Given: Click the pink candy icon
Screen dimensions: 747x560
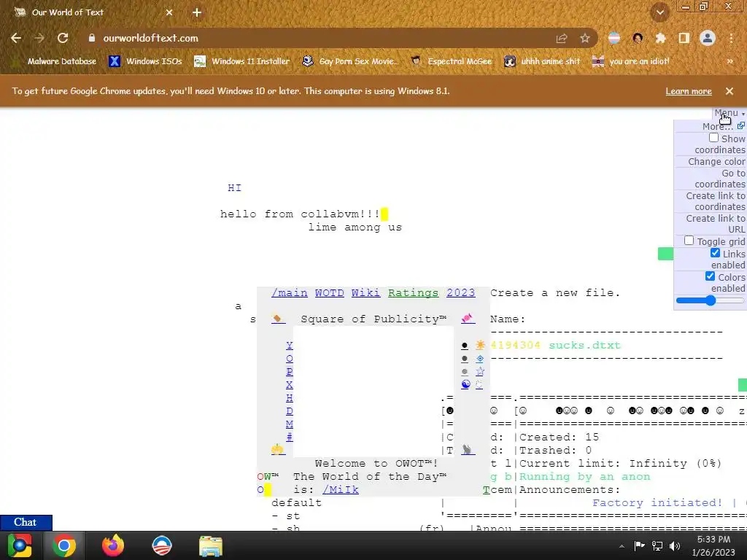Looking at the screenshot, I should (x=468, y=319).
